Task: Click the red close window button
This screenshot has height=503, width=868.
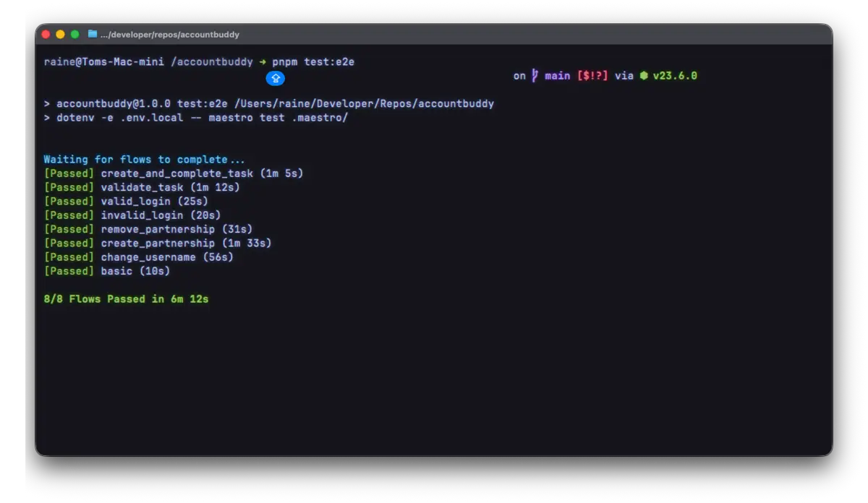Action: 47,34
